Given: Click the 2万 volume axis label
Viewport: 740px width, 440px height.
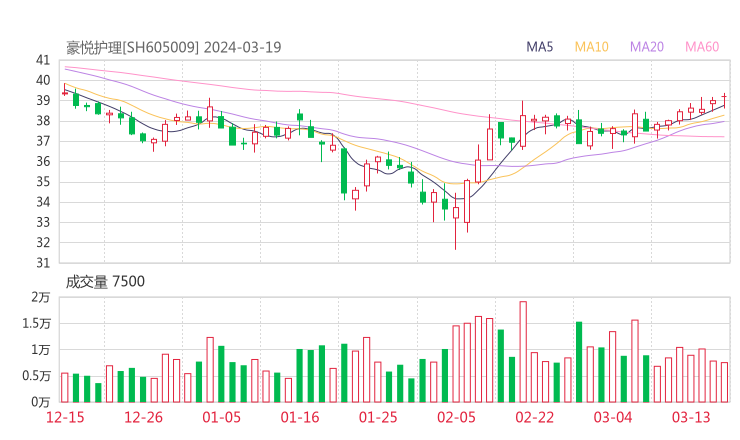Looking at the screenshot, I should [x=41, y=297].
